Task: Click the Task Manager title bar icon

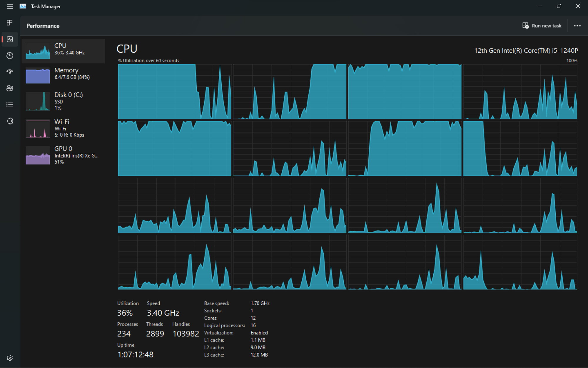Action: 23,6
